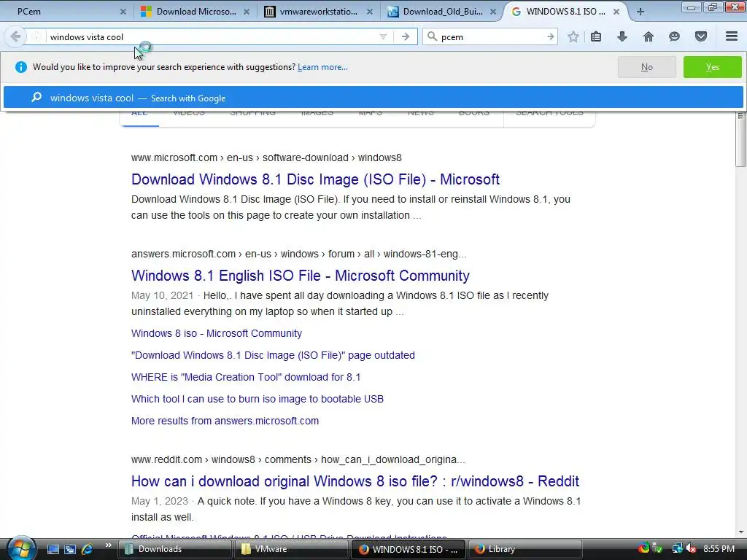The height and width of the screenshot is (560, 747).
Task: Click the search magnifier icon in search box
Action: (432, 36)
